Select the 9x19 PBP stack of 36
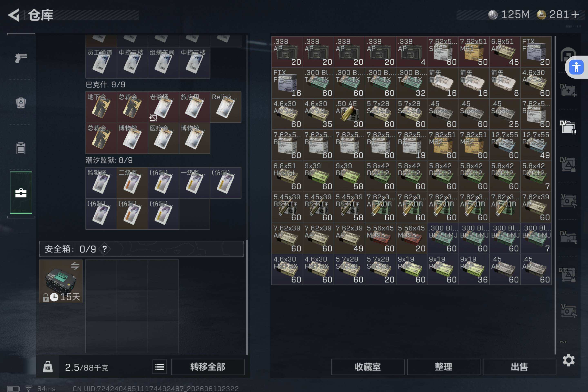588x392 pixels. pos(474,270)
